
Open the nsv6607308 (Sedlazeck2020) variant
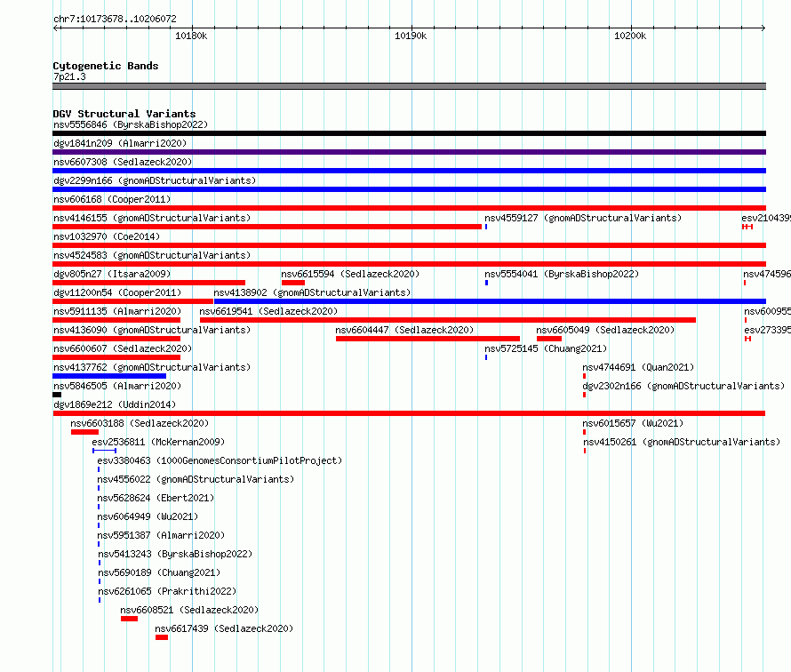(123, 162)
